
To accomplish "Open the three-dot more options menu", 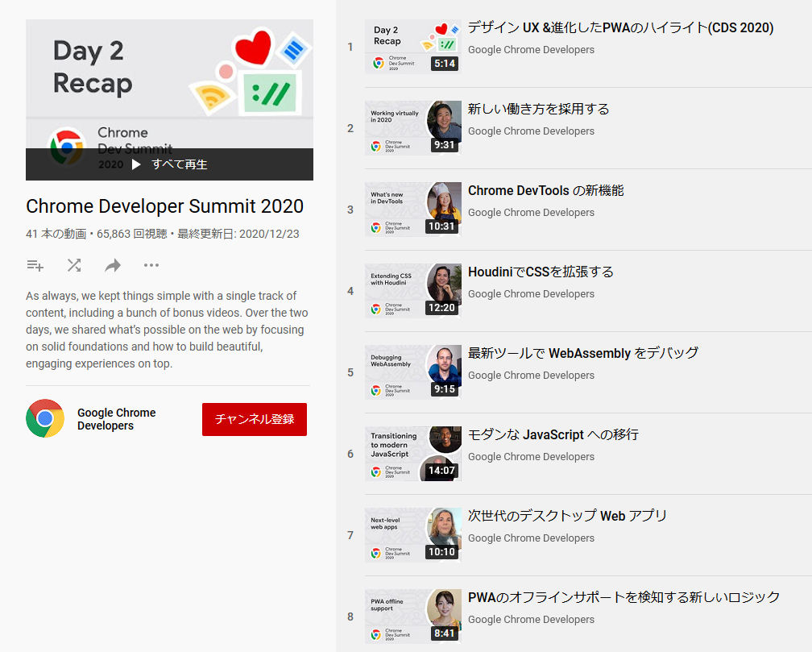I will (151, 265).
